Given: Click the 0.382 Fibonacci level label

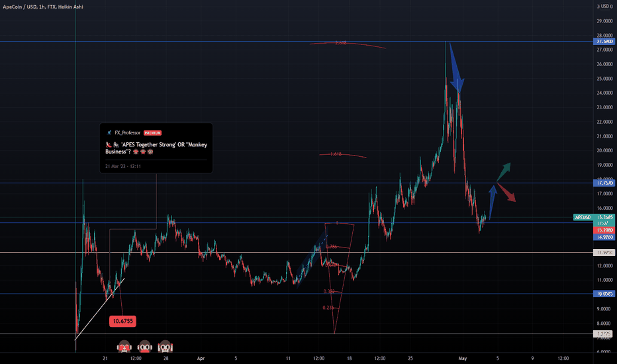Looking at the screenshot, I should click(x=329, y=292).
